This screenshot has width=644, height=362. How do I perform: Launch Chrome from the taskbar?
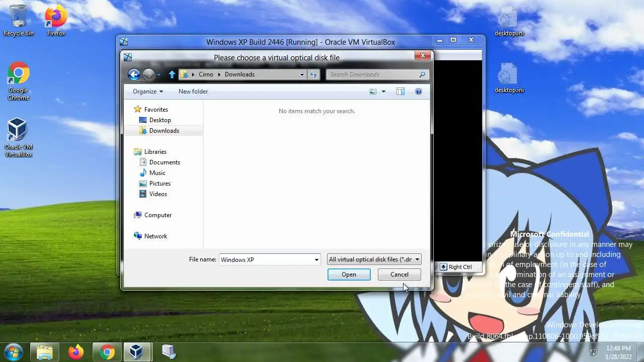pyautogui.click(x=107, y=352)
